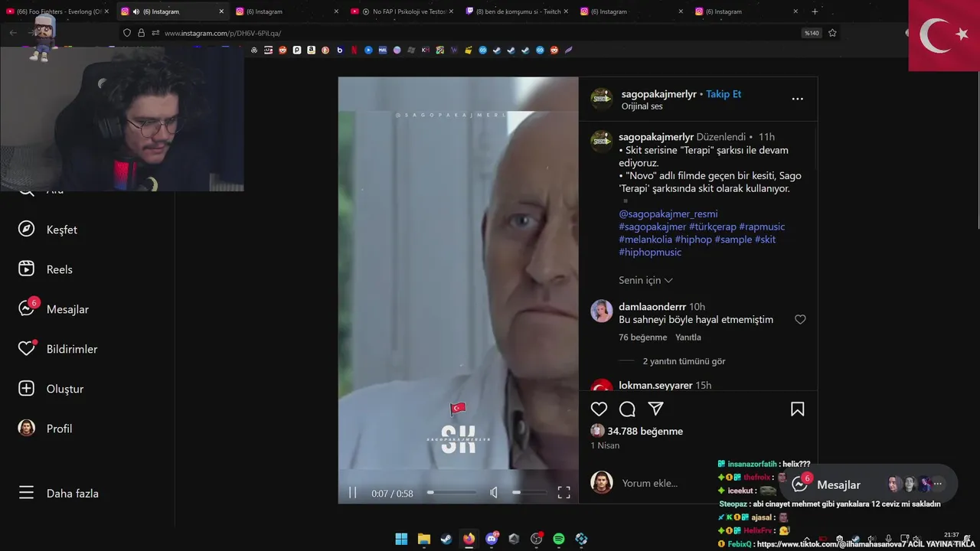This screenshot has width=980, height=551.
Task: Expand Daha fazla menu
Action: pyautogui.click(x=58, y=494)
